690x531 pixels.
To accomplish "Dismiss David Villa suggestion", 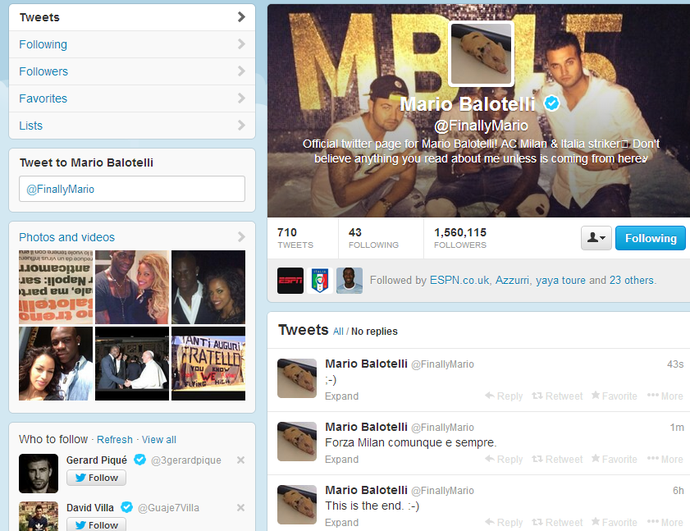I will click(x=241, y=508).
